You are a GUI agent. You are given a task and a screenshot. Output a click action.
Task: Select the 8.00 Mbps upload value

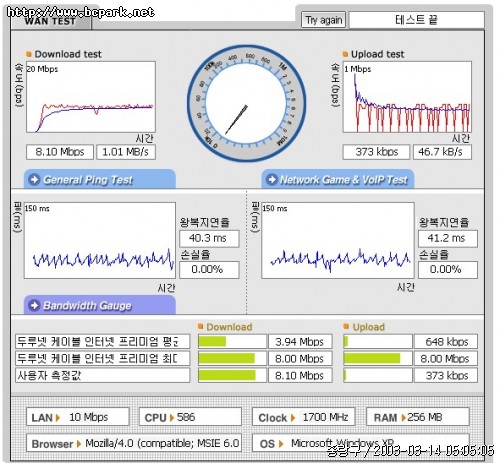pyautogui.click(x=446, y=358)
